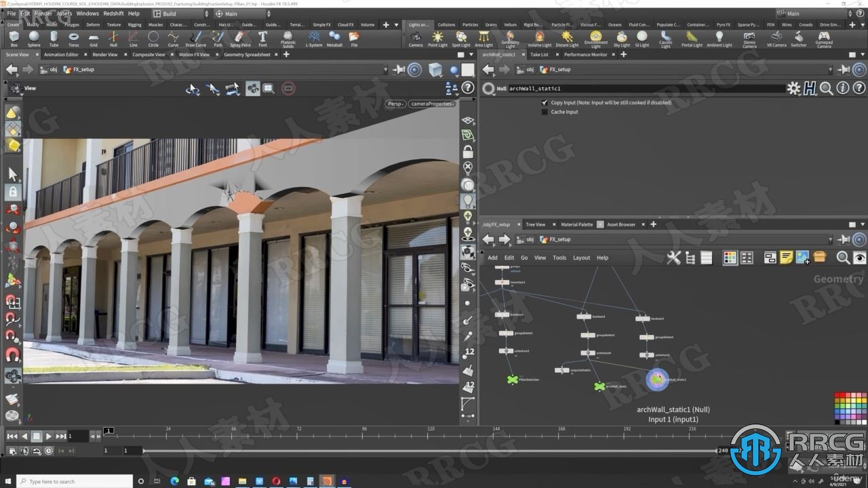Open the Layout menu in network editor
868x488 pixels.
click(x=581, y=258)
